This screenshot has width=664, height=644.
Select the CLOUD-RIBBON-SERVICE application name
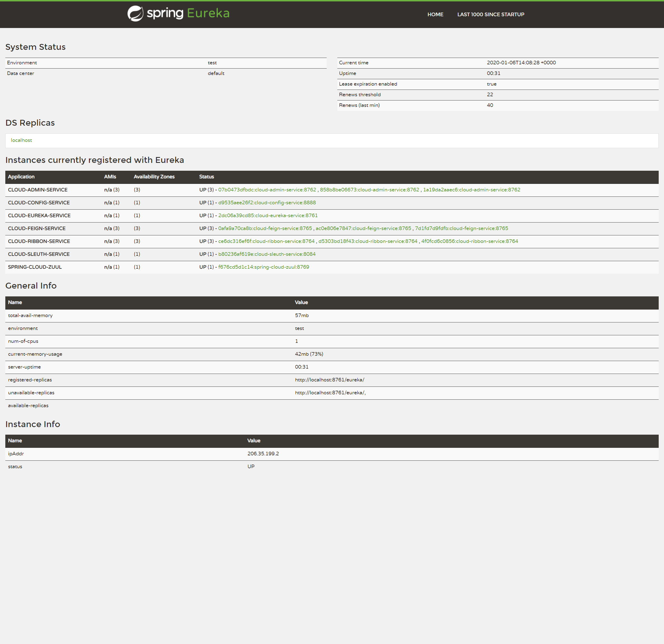[39, 241]
